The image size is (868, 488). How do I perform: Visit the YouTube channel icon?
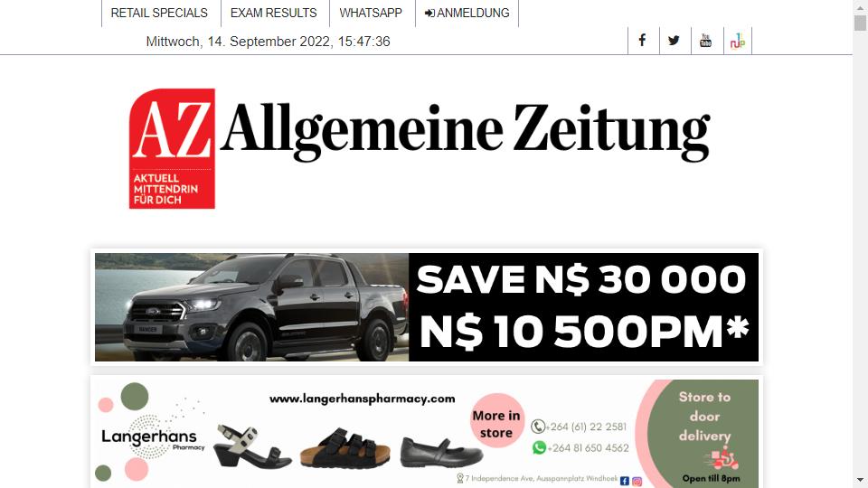coord(706,41)
